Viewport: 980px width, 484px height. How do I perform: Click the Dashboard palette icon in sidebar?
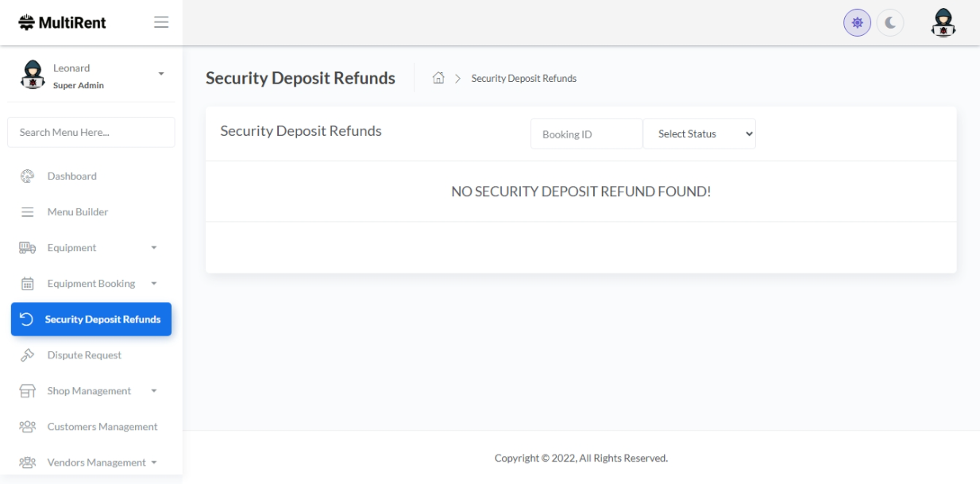point(27,176)
